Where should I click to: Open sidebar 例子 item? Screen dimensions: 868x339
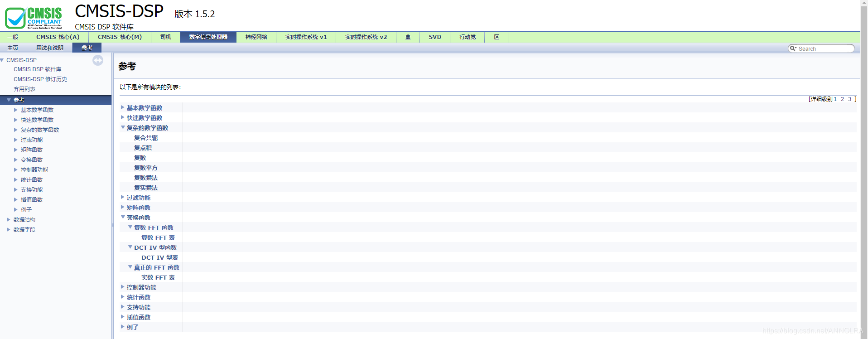pyautogui.click(x=26, y=210)
